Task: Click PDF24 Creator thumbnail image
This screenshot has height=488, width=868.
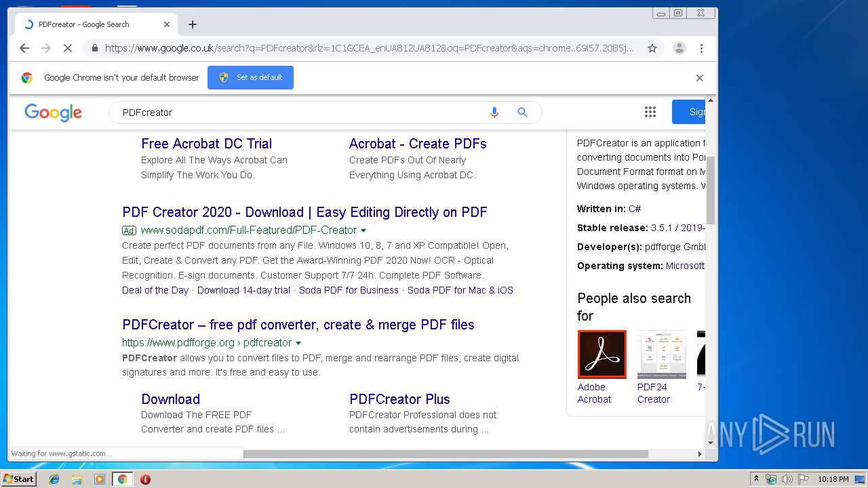Action: click(662, 354)
